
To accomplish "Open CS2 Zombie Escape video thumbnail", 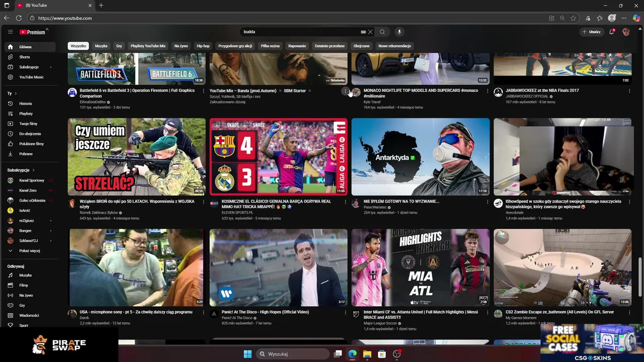I will (562, 267).
